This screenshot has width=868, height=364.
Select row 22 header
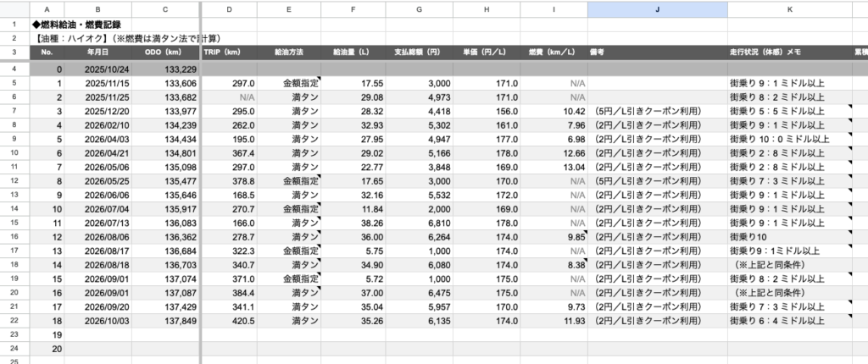click(x=14, y=321)
